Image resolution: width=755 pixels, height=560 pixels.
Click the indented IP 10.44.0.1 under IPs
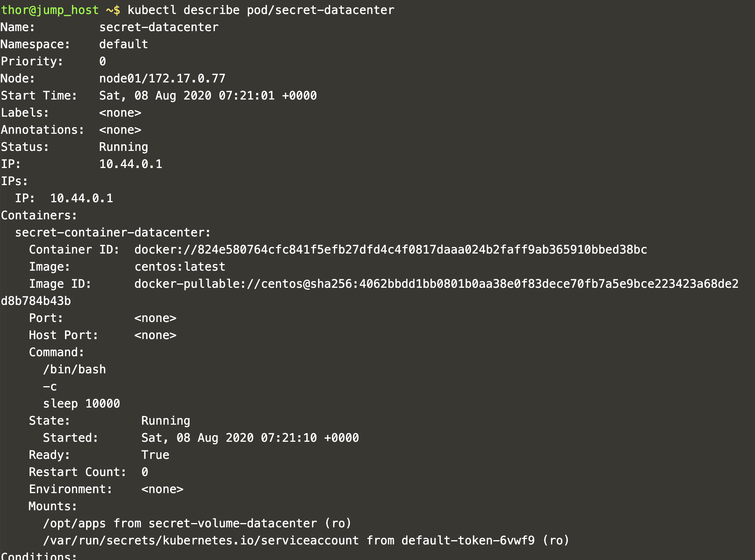(x=81, y=198)
